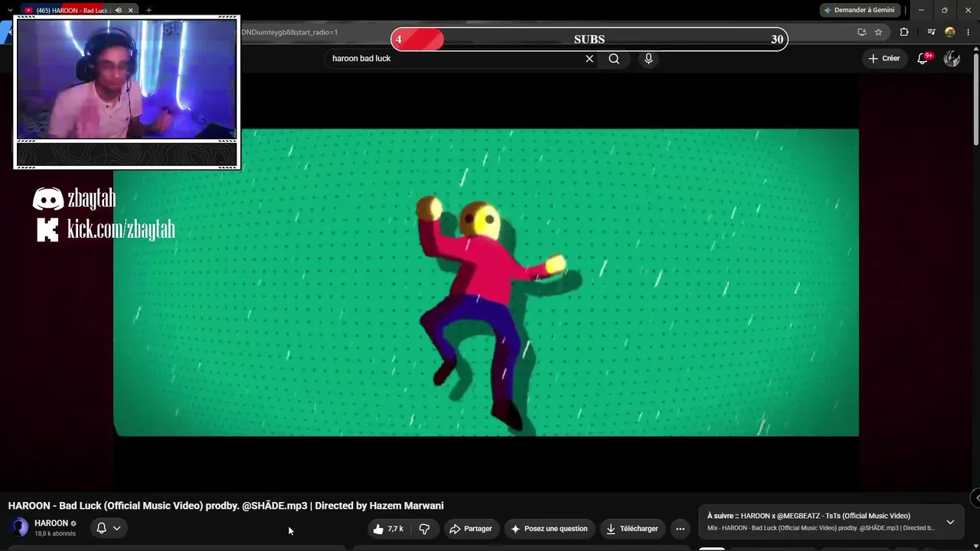The width and height of the screenshot is (980, 551).
Task: Click the Partager share button
Action: 472,529
